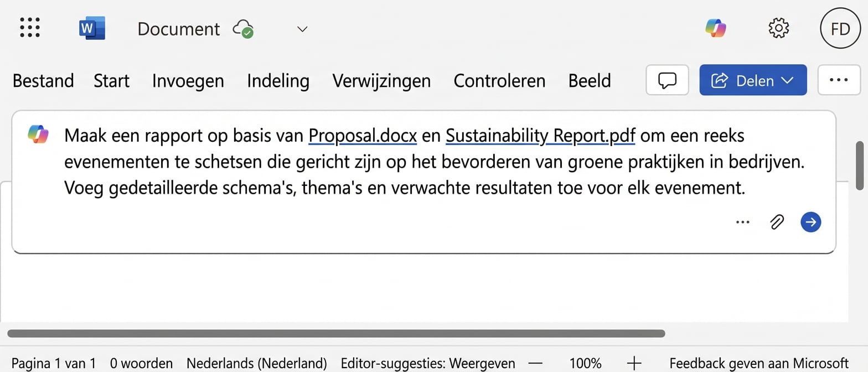Open the Proposal.docx link
This screenshot has width=868, height=372.
click(362, 135)
